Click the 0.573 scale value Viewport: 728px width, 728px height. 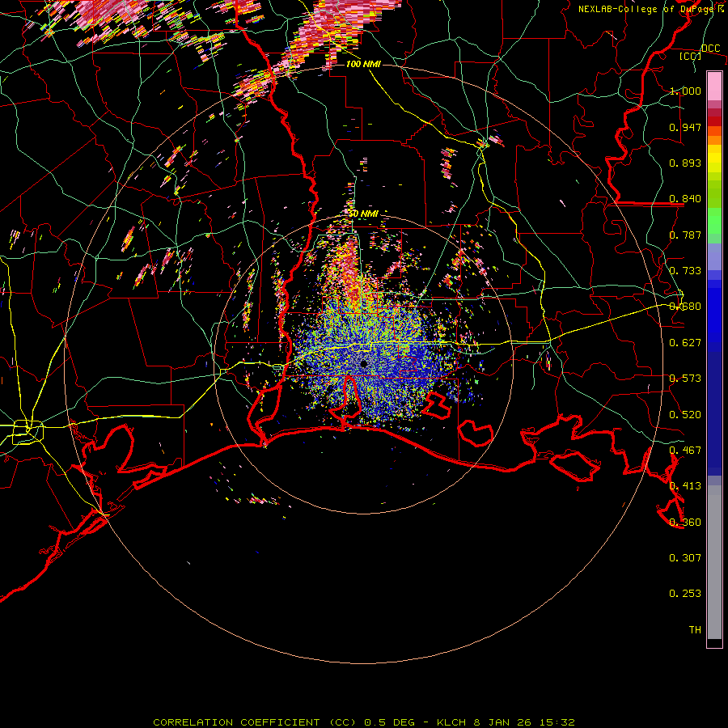coord(685,379)
